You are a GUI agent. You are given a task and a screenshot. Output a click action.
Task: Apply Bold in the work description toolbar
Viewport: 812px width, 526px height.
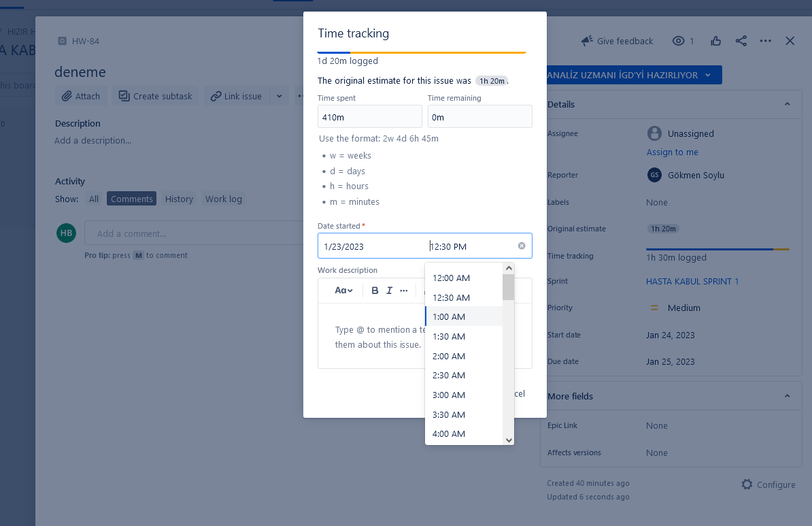tap(375, 290)
